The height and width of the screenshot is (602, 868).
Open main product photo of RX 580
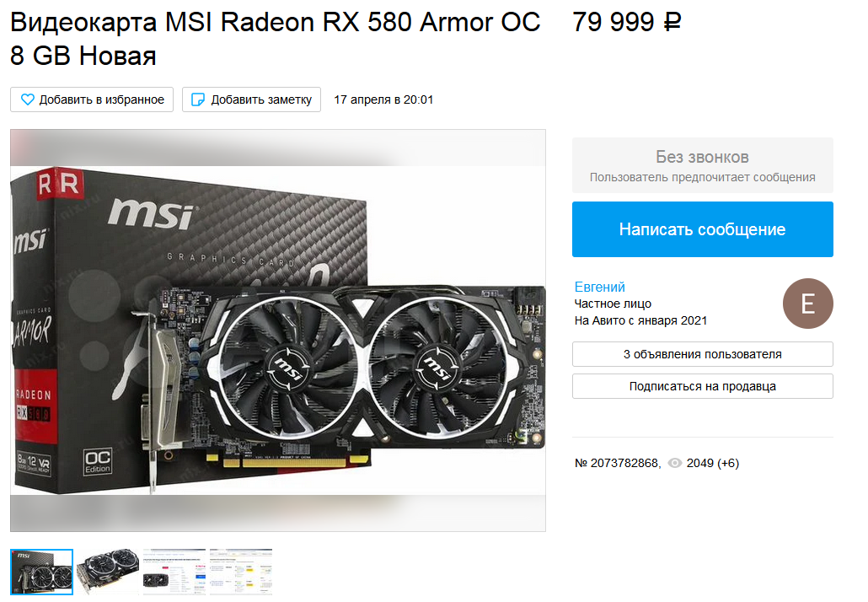point(278,331)
